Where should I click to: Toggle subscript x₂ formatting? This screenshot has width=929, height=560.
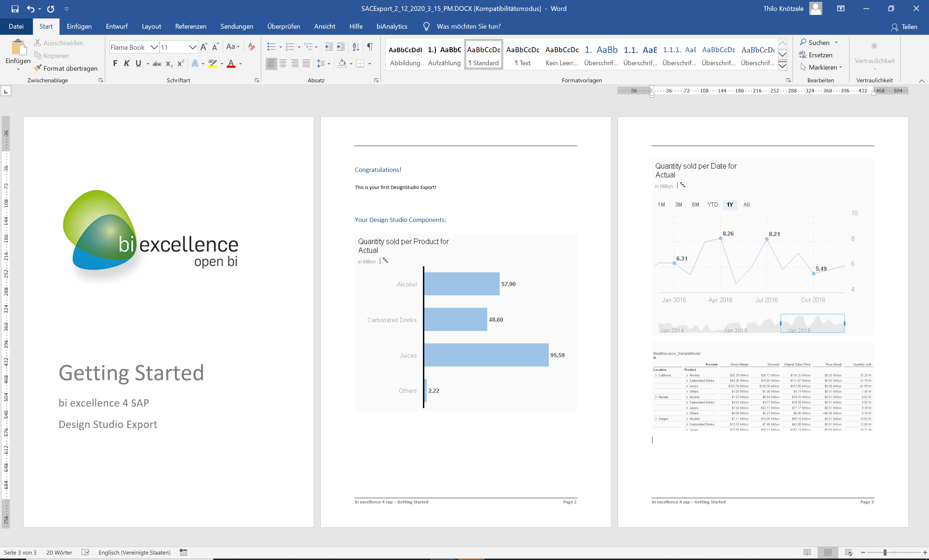[169, 64]
